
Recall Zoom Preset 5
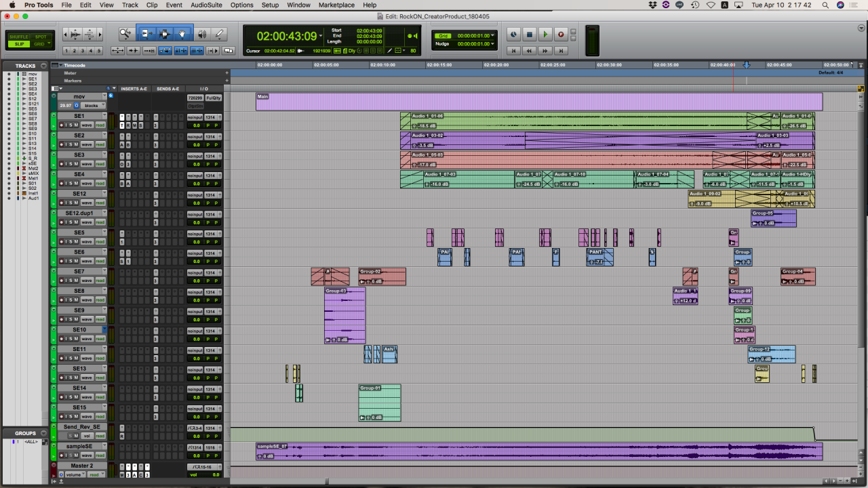tap(99, 50)
